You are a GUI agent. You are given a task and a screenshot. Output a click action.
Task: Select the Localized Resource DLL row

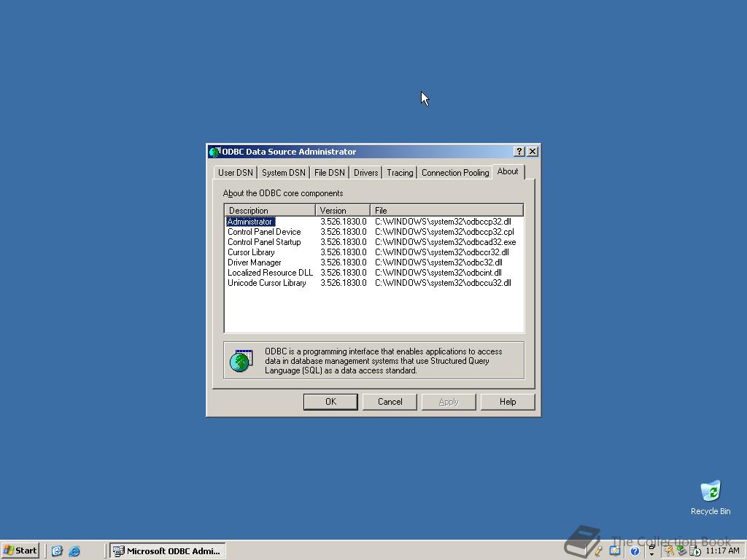373,273
